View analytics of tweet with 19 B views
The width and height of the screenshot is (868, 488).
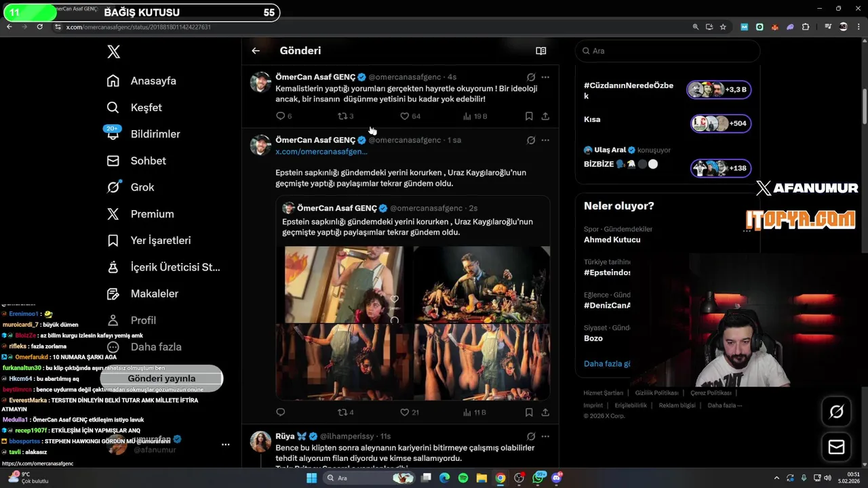(x=475, y=117)
